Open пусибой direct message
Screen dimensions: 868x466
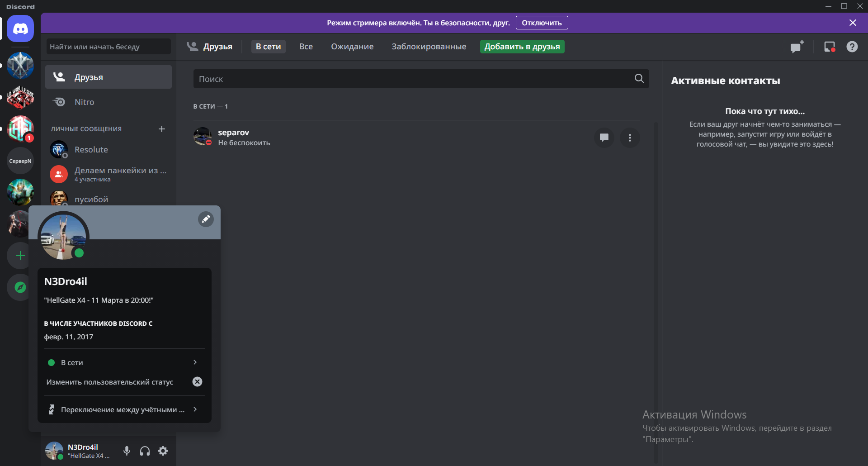108,199
